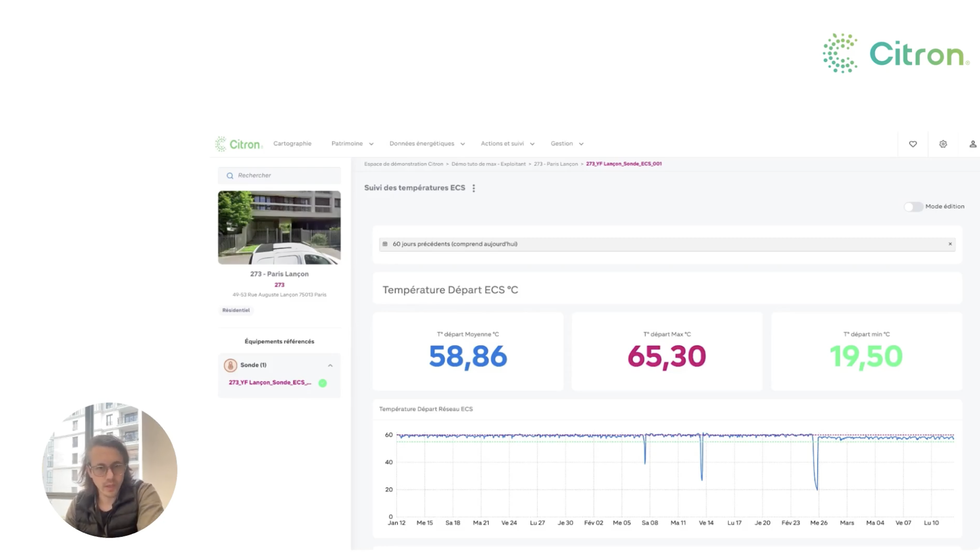The width and height of the screenshot is (980, 558).
Task: Enable the Mode édition toggle
Action: (x=913, y=206)
